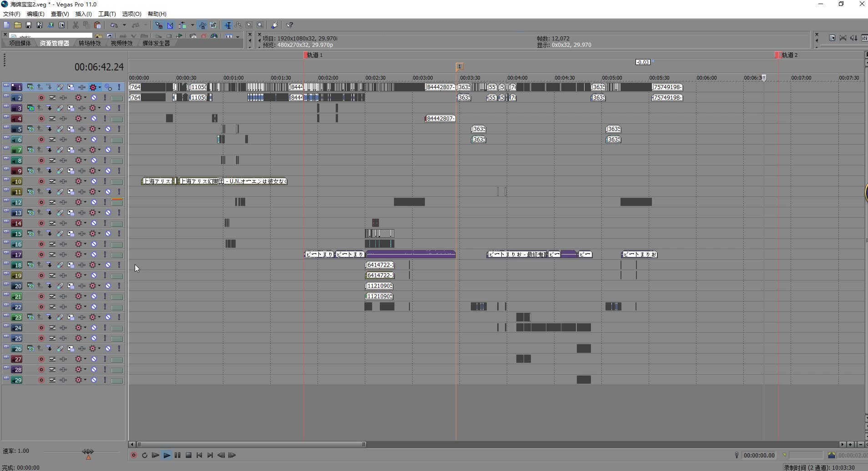
Task: Open the 文件(F) menu
Action: tap(12, 14)
